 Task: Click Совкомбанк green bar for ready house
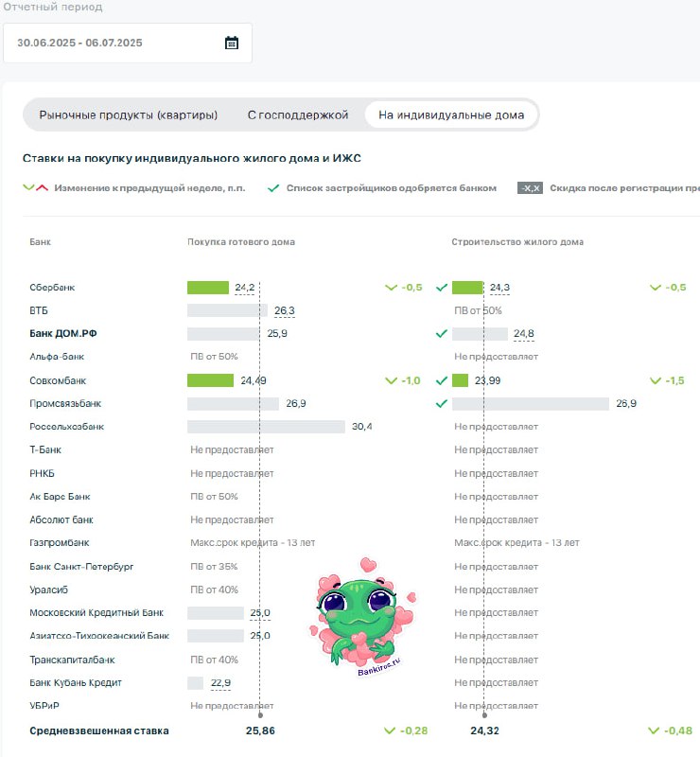(x=211, y=380)
